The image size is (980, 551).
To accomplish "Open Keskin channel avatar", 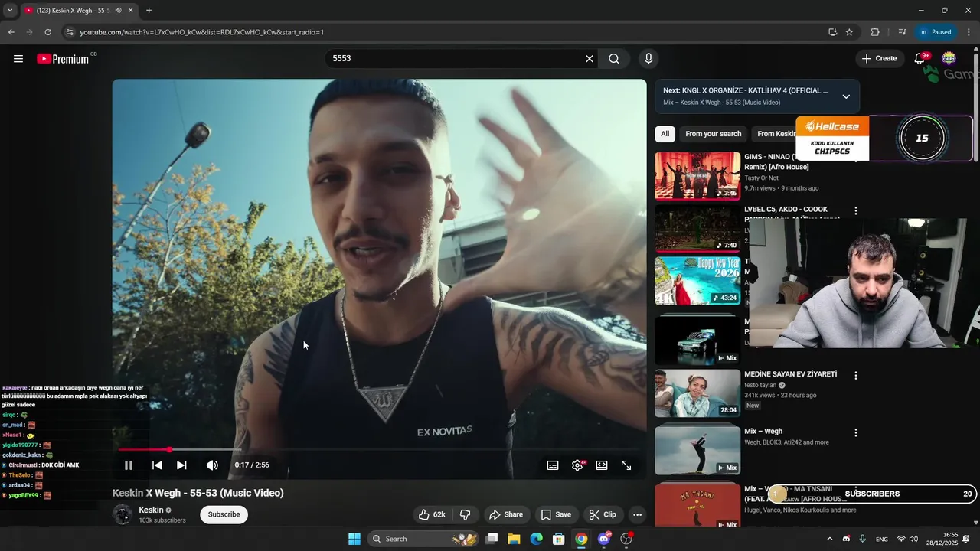I will coord(122,514).
